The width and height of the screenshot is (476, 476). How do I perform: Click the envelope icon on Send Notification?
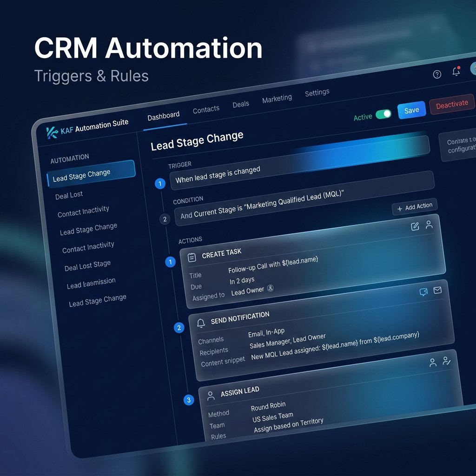(x=437, y=290)
